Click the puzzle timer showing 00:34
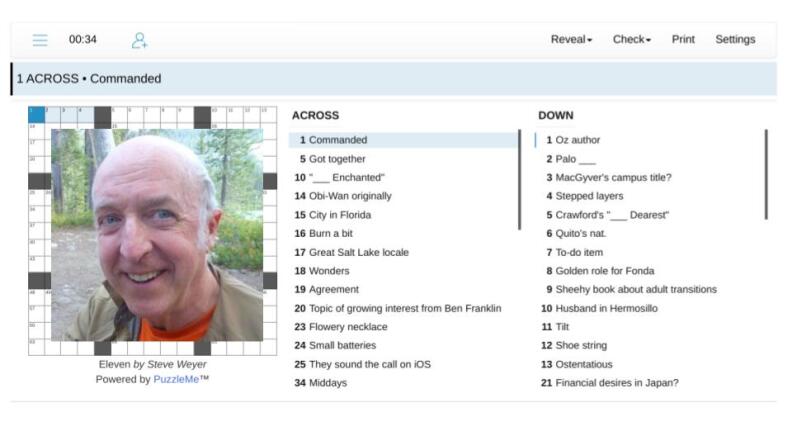The width and height of the screenshot is (792, 436). click(x=83, y=40)
